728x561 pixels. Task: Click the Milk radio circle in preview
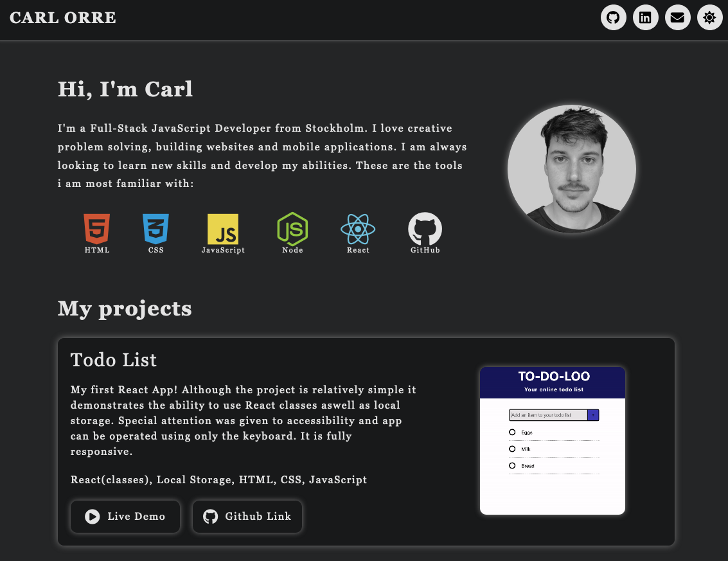512,449
